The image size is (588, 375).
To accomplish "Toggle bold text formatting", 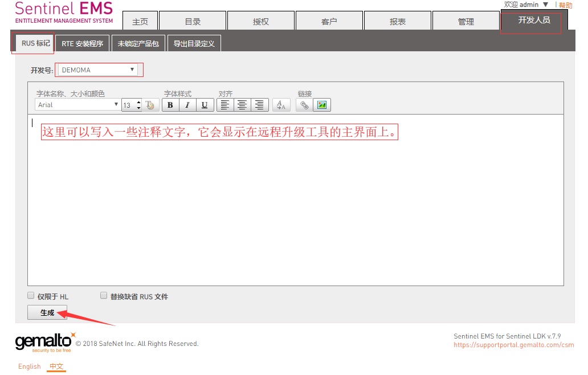I will 170,105.
